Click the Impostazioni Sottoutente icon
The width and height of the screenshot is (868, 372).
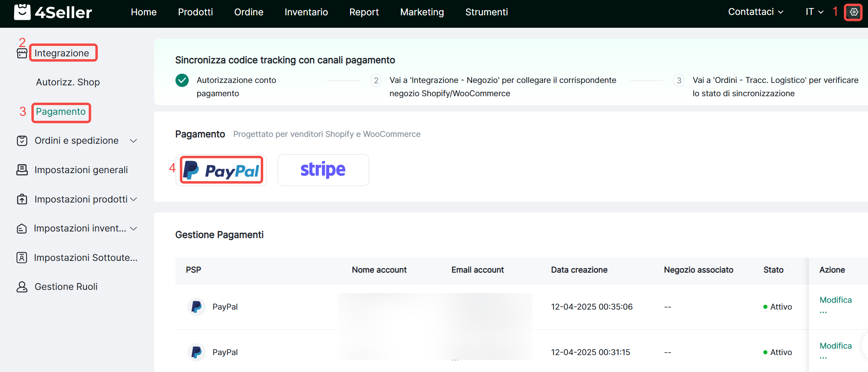point(22,258)
